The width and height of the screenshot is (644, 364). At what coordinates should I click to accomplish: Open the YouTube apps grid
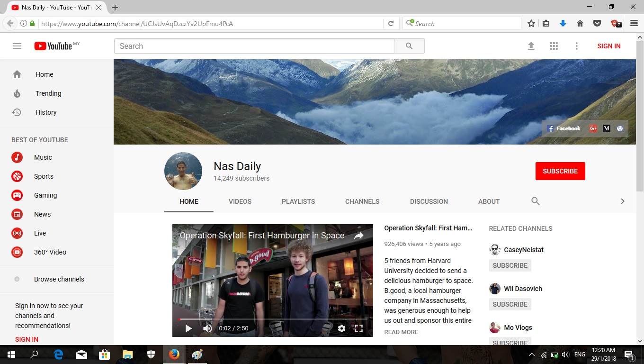click(x=554, y=46)
